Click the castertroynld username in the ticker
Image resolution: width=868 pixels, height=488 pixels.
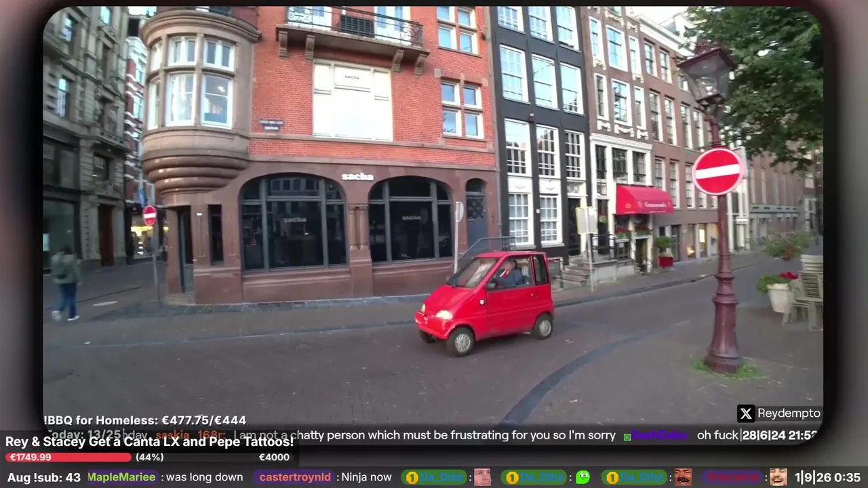pyautogui.click(x=296, y=477)
